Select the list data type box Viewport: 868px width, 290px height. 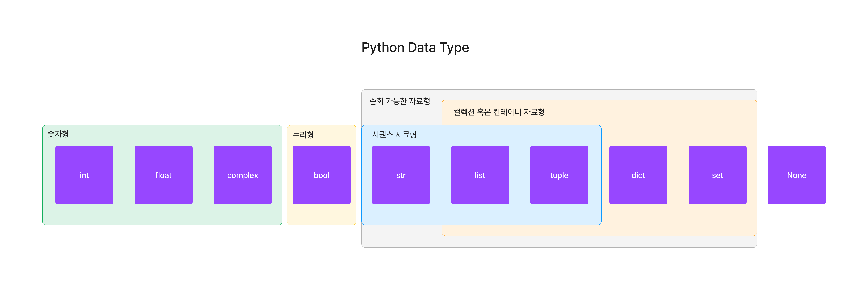480,175
